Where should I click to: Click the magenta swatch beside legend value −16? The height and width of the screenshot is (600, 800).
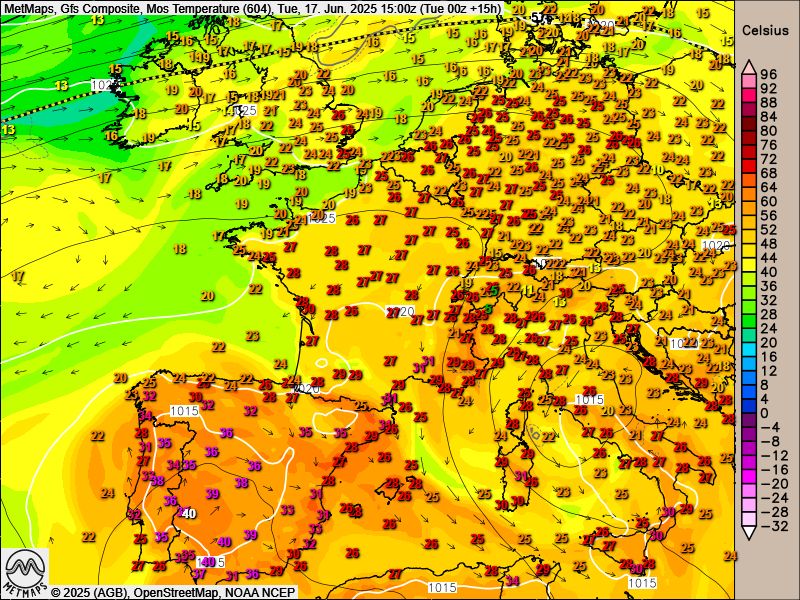747,469
